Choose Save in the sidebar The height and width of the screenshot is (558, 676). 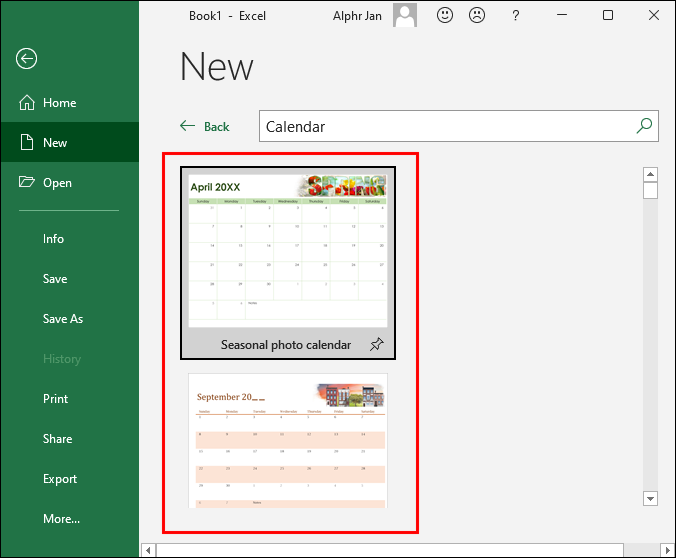[69, 279]
